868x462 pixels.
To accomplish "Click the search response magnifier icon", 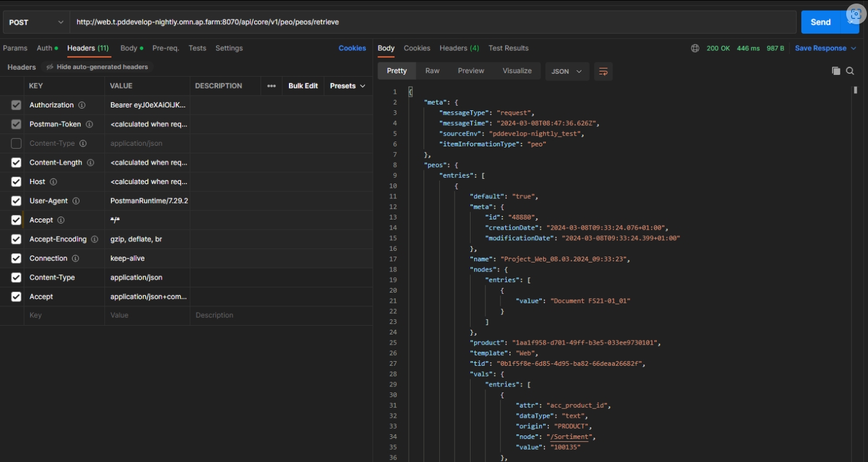I will point(850,71).
